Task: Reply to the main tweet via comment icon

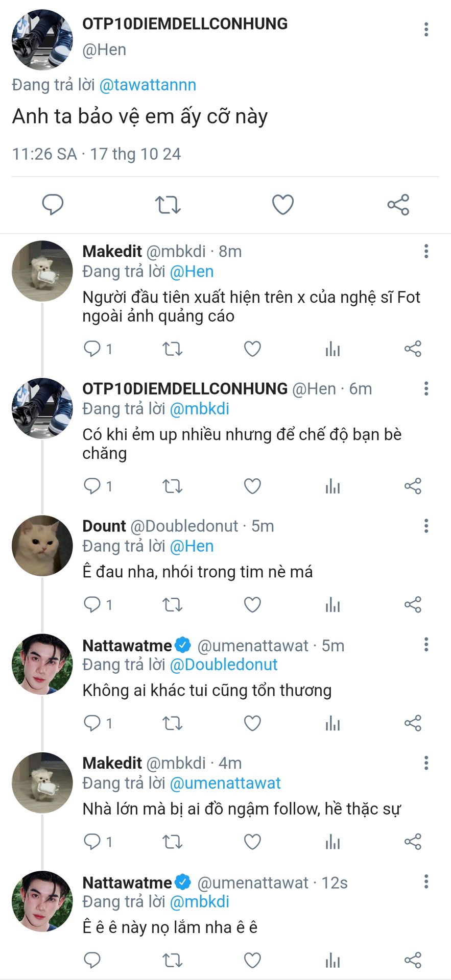Action: (53, 205)
